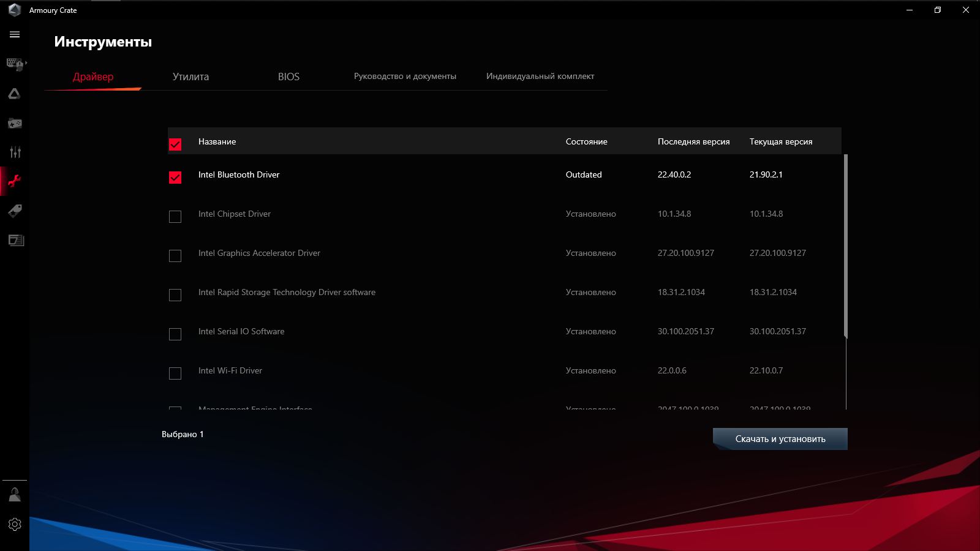Uncheck the Intel Bluetooth Driver checkbox

pos(175,178)
